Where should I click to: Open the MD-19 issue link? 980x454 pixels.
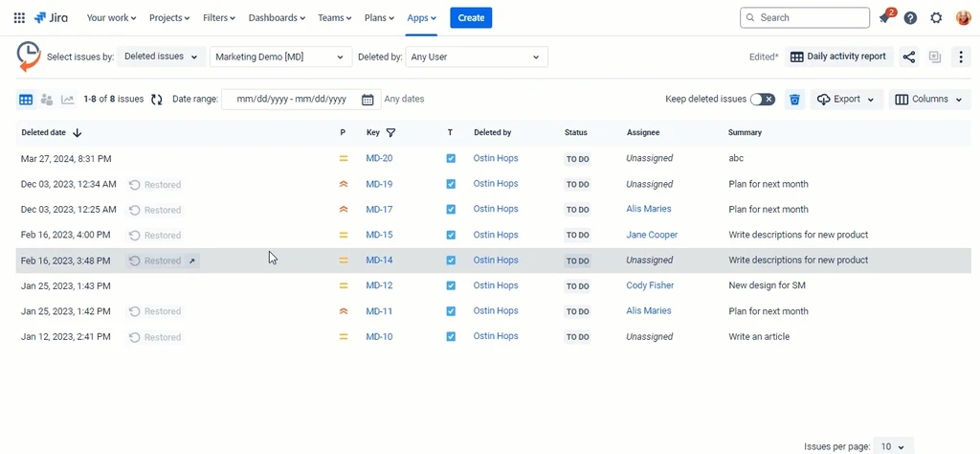click(379, 184)
